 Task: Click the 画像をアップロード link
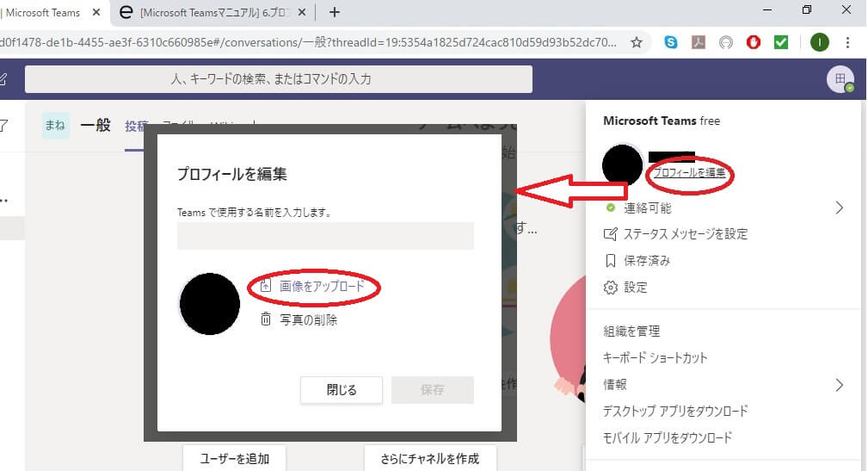tap(322, 286)
